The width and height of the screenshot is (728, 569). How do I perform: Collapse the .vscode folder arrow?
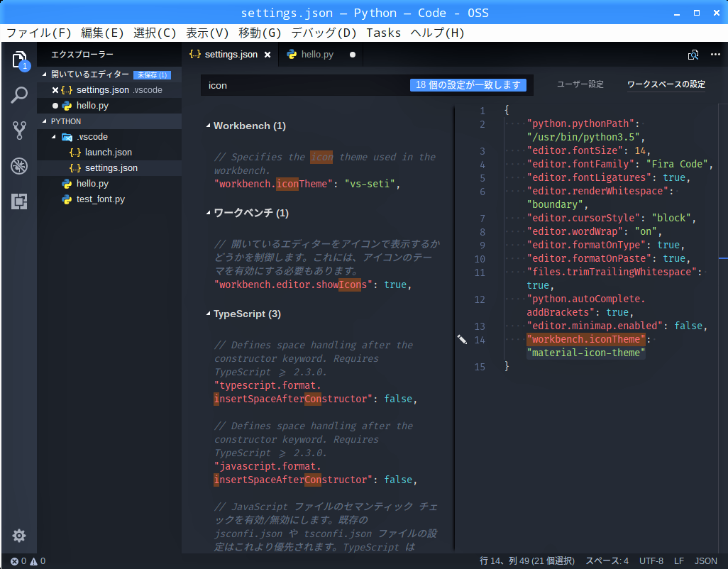[54, 137]
